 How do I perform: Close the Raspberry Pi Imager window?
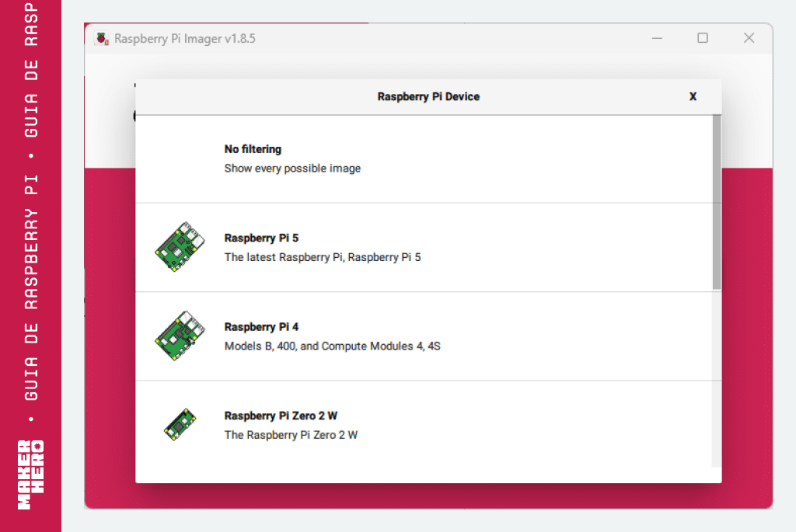749,38
